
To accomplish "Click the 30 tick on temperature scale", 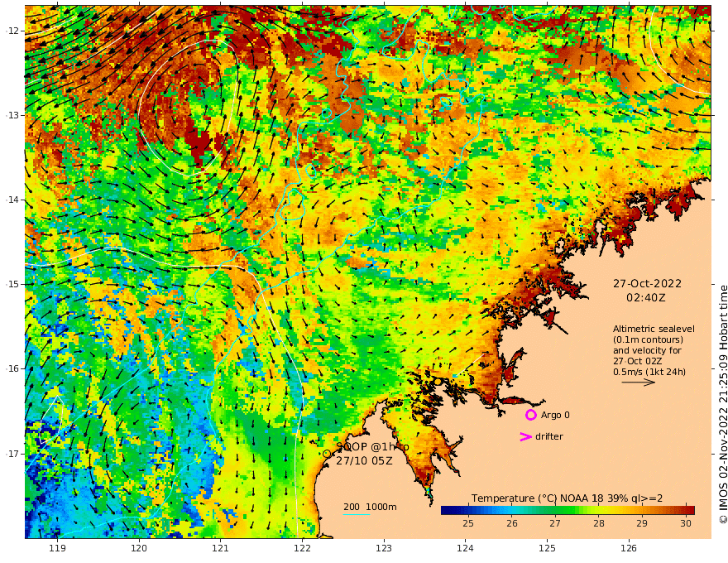I will (685, 523).
